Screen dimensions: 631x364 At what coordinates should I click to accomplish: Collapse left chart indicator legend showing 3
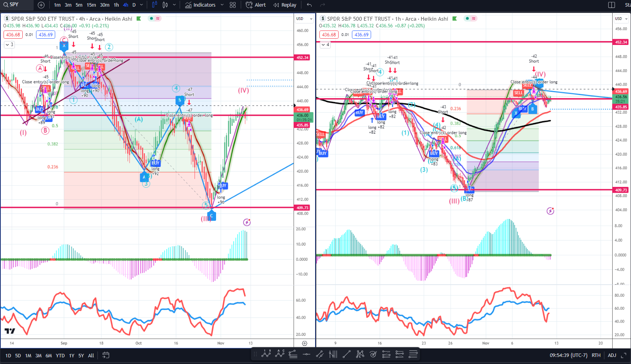pos(9,45)
